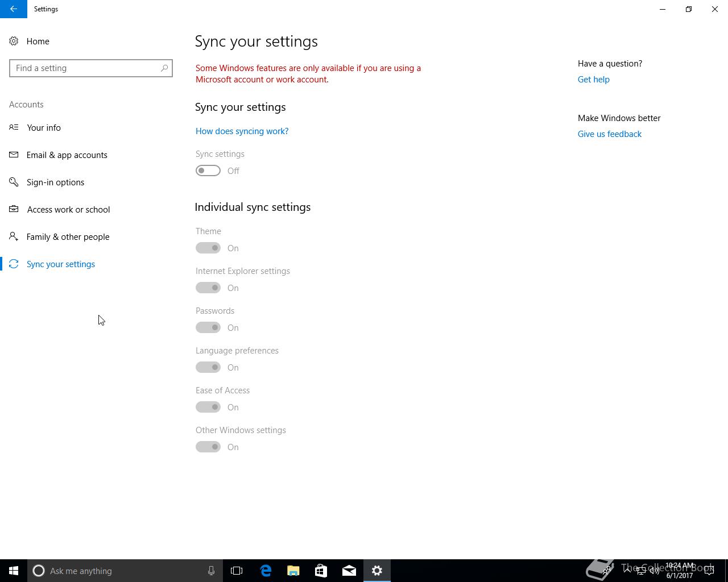Close the Settings window
The image size is (728, 582).
click(715, 9)
